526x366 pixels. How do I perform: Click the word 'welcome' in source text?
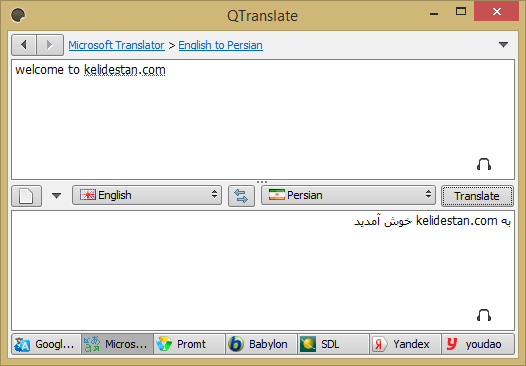tap(39, 70)
